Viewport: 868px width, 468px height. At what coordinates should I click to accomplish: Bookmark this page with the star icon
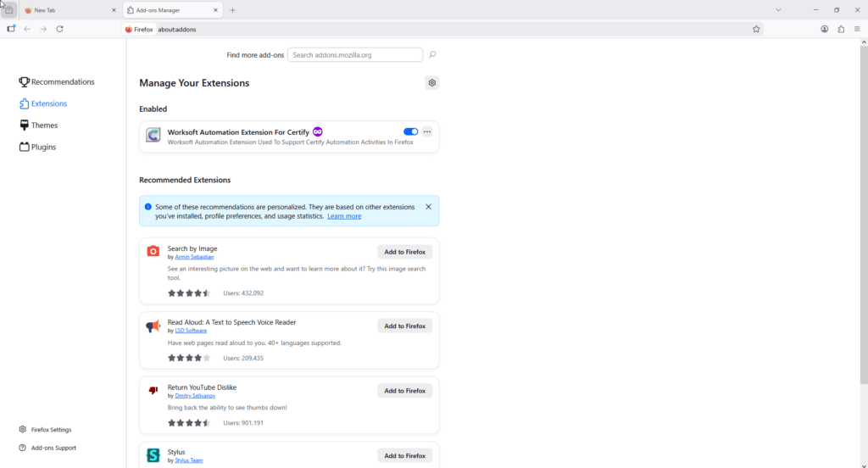coord(756,30)
